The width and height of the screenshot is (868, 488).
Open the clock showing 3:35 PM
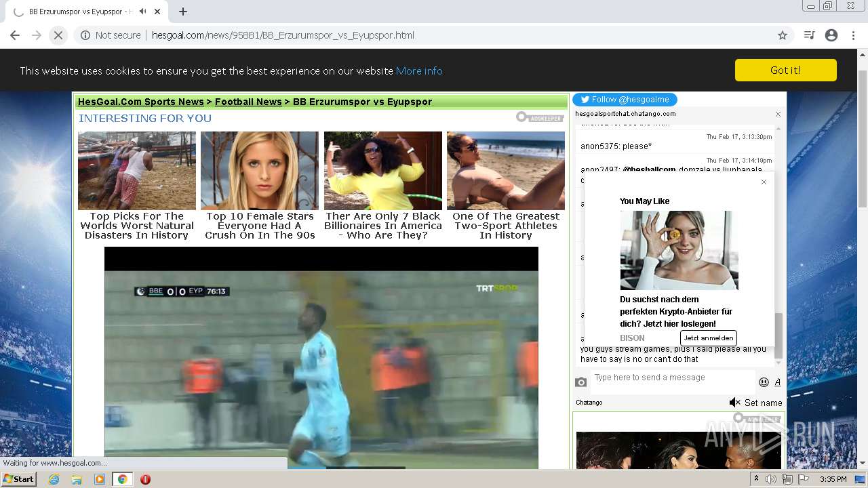pos(833,479)
